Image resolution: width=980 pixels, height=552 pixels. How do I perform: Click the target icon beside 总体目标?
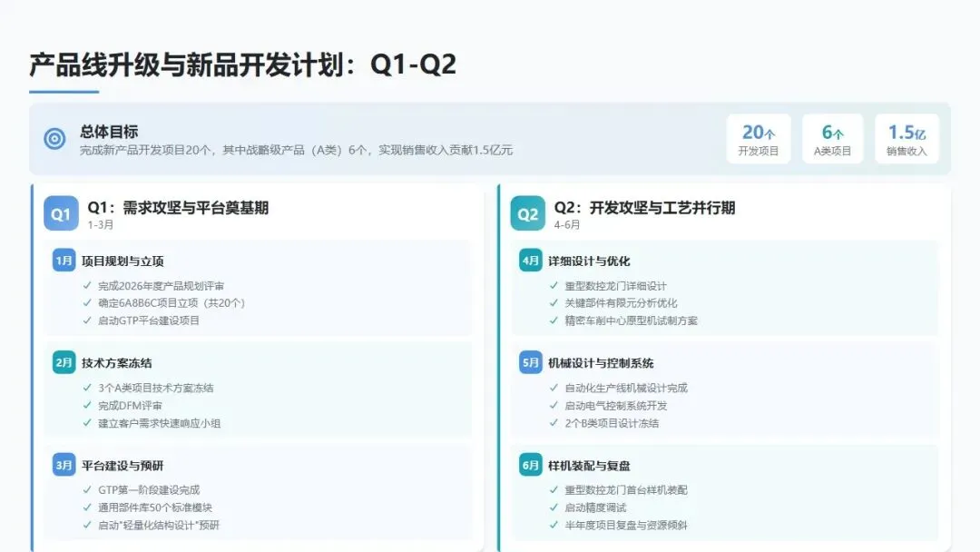point(54,138)
